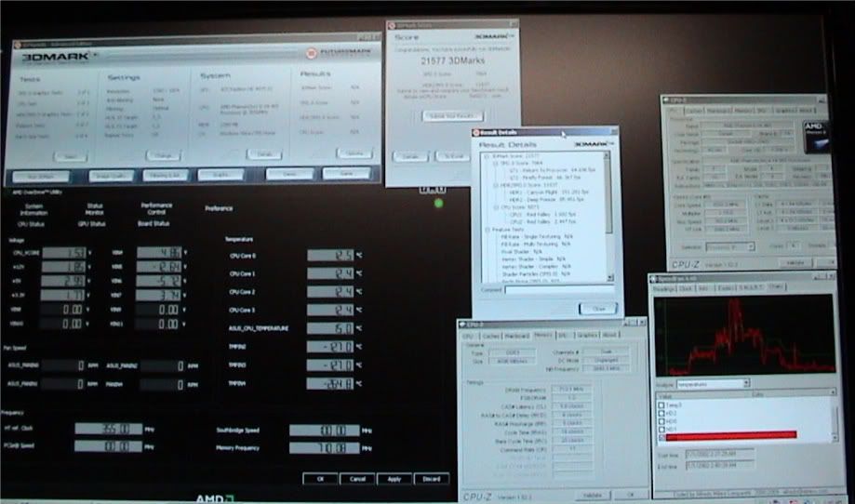
Task: Click the AMD logo at OverDrive bottom
Action: click(214, 497)
